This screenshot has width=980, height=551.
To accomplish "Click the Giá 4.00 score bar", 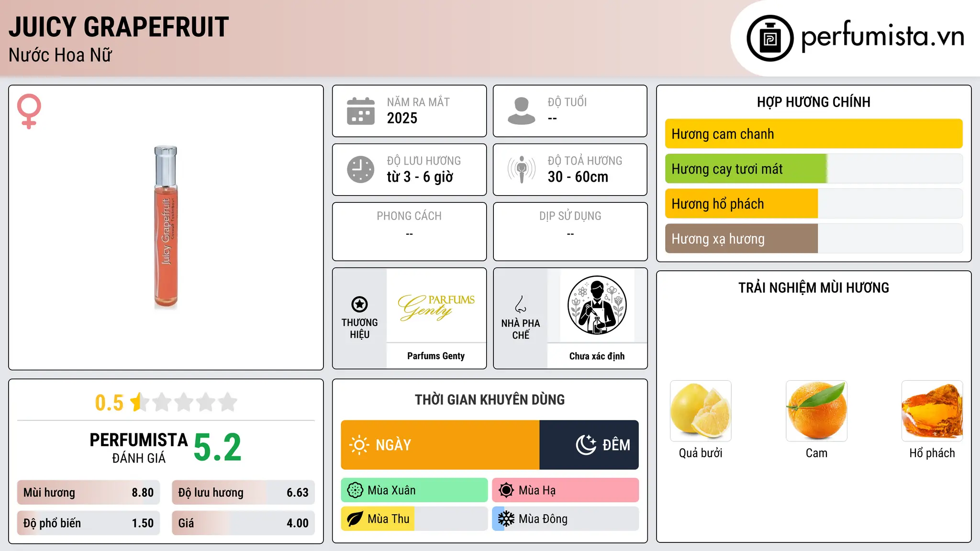I will (x=244, y=523).
